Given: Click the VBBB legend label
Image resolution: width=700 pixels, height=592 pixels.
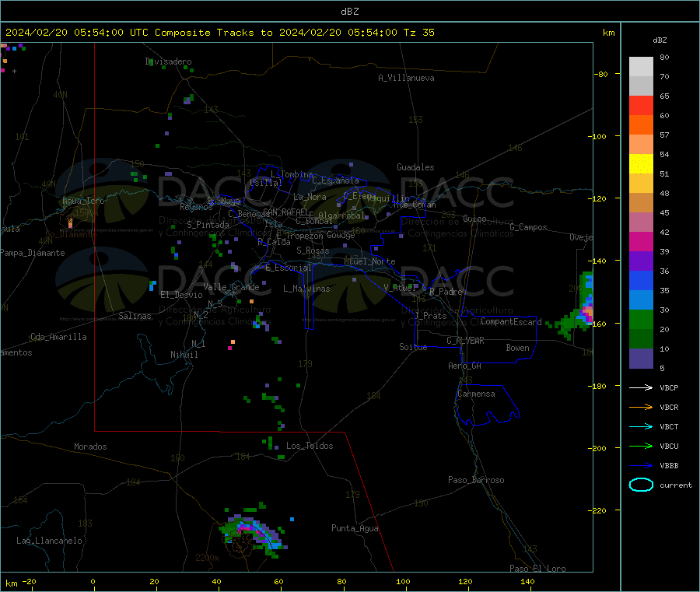Looking at the screenshot, I should click(669, 466).
